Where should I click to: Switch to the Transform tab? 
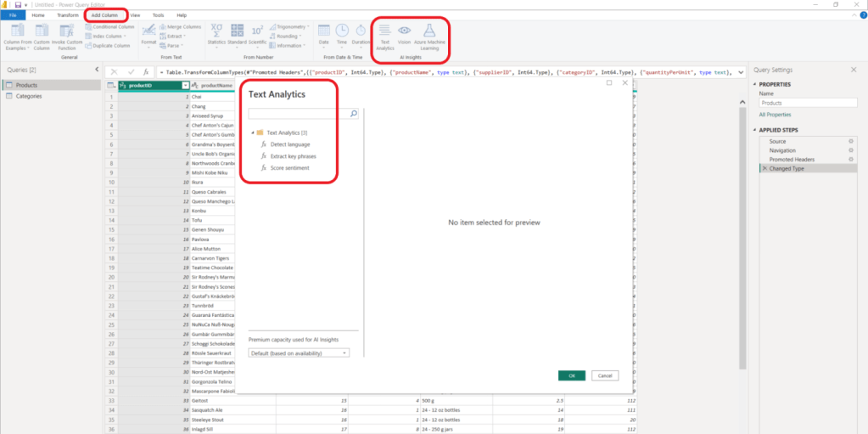coord(68,15)
